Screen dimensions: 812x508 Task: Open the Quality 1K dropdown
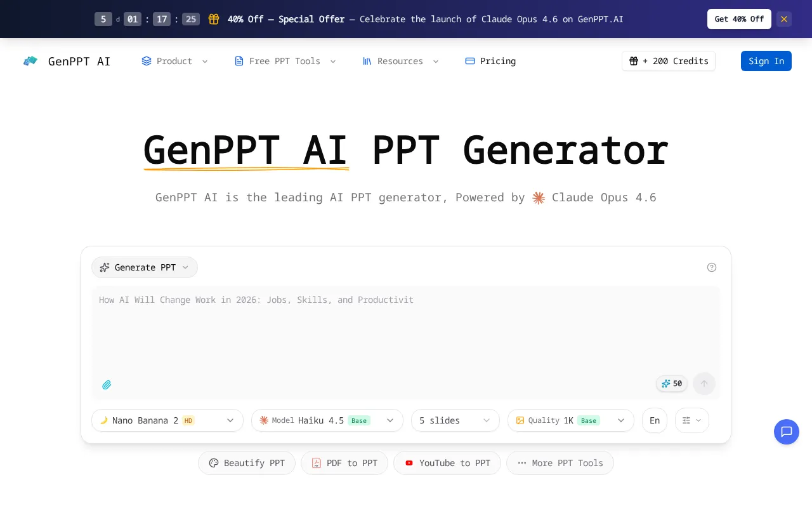click(571, 420)
